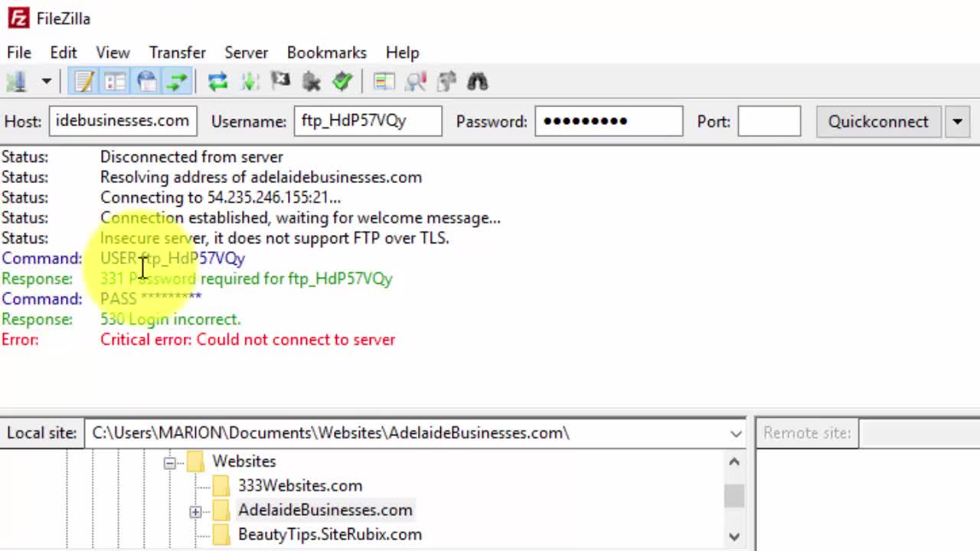Toggle synchronized browsing
This screenshot has height=551, width=980.
click(446, 81)
